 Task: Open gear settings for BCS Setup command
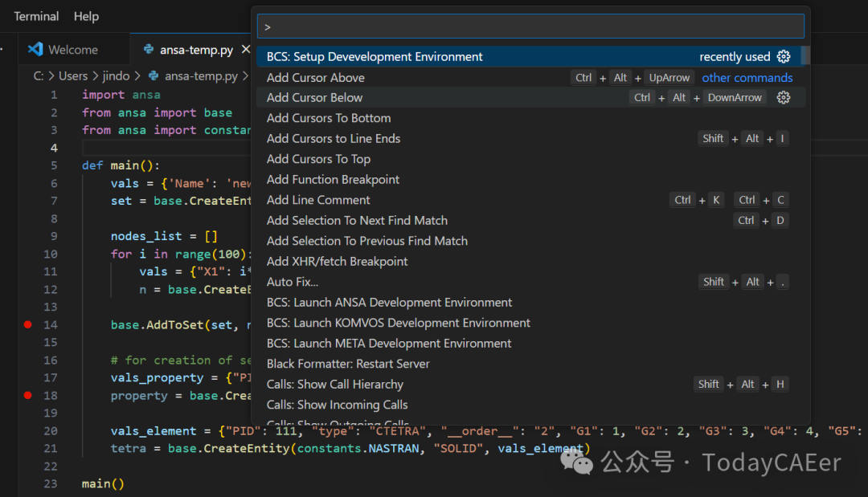(784, 56)
